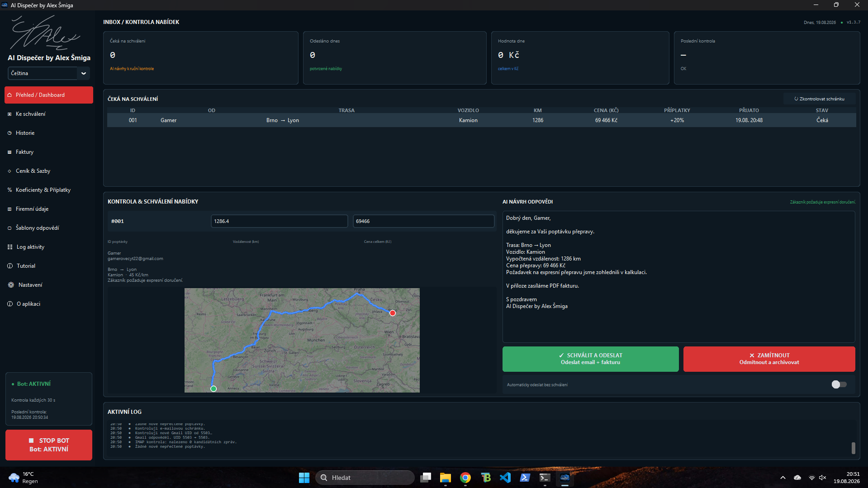
Task: Click the route map thumbnail
Action: click(x=302, y=340)
